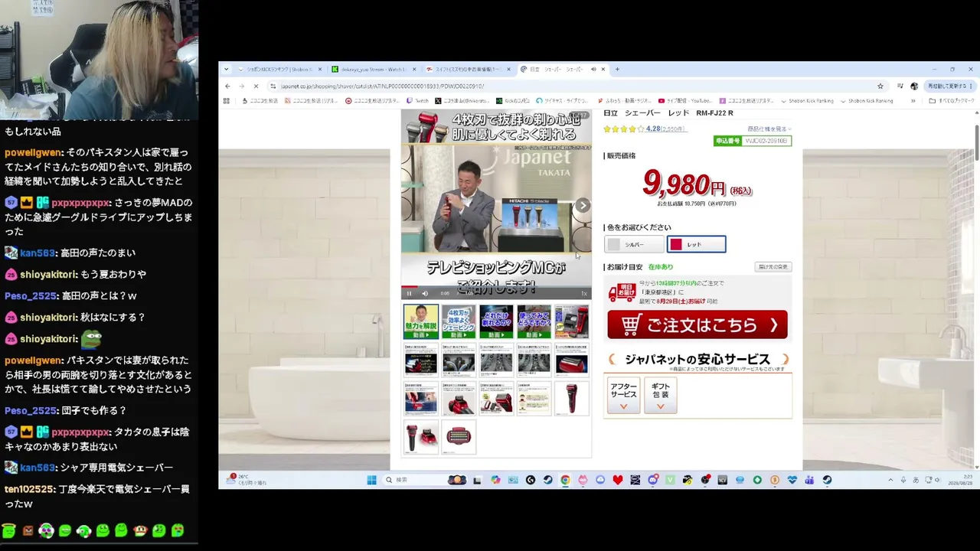Open the Chrome profile avatar
Image resolution: width=980 pixels, height=551 pixels.
pos(914,86)
